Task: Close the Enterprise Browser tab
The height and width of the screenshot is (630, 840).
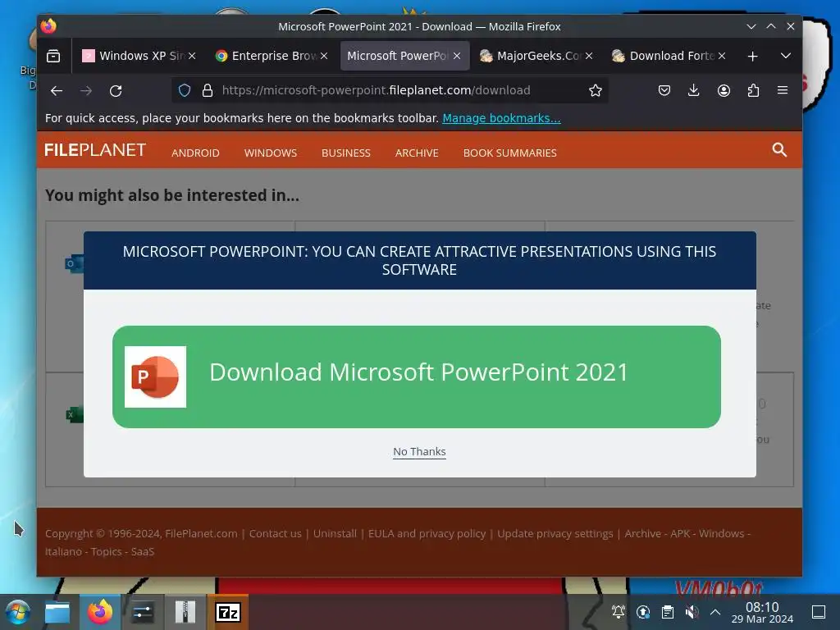Action: pos(324,56)
